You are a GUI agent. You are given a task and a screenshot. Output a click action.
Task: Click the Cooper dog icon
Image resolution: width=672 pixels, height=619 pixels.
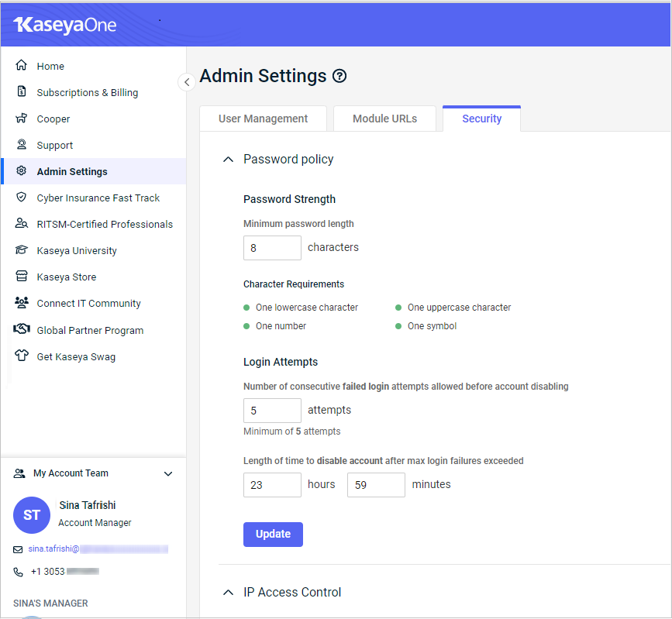coord(22,118)
